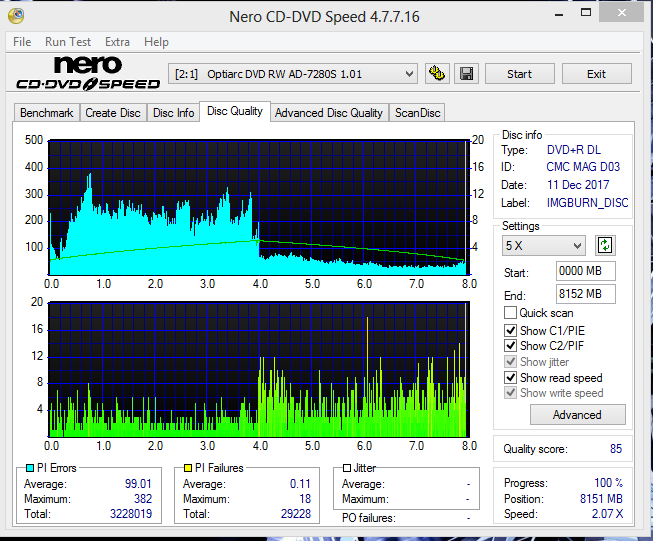Click the refresh speed settings icon
Screen dimensions: 653x541
pos(605,245)
